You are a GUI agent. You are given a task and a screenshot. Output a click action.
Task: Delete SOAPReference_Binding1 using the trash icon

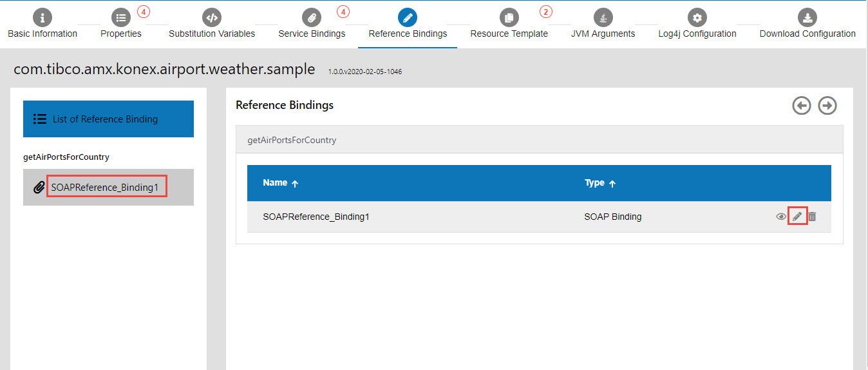812,217
